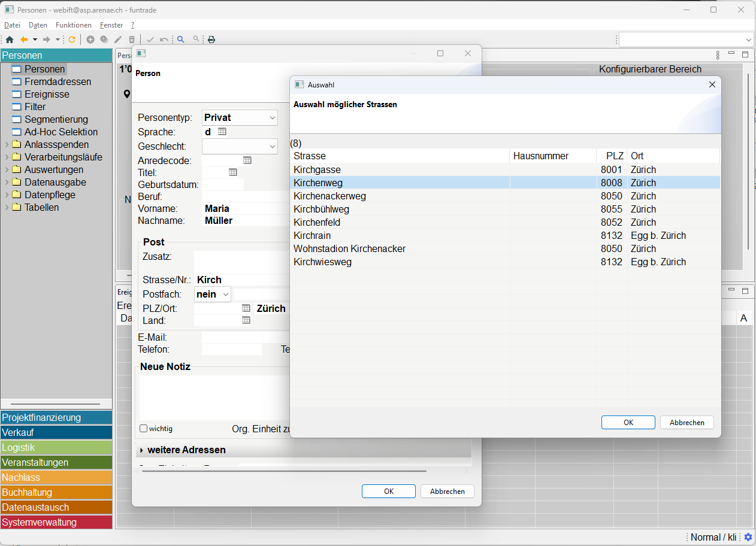Select the Kirchgasse 8001 row
Image resolution: width=756 pixels, height=546 pixels.
point(400,170)
